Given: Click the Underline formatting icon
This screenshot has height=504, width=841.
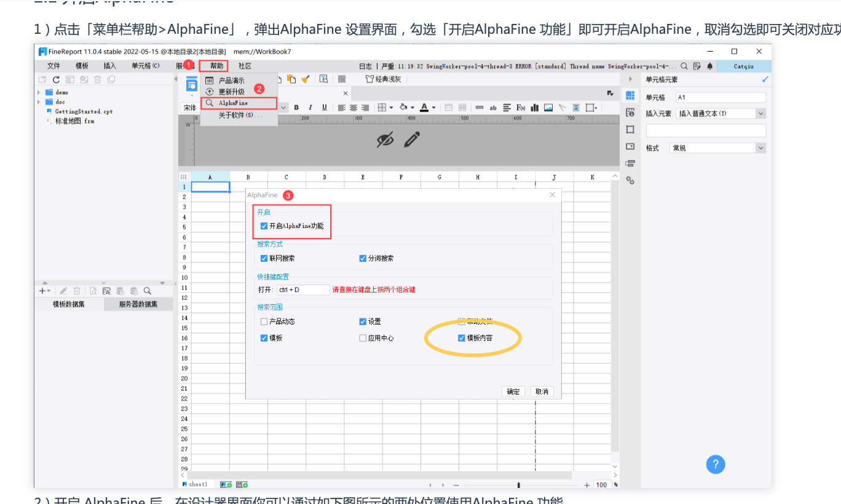Looking at the screenshot, I should coord(325,108).
